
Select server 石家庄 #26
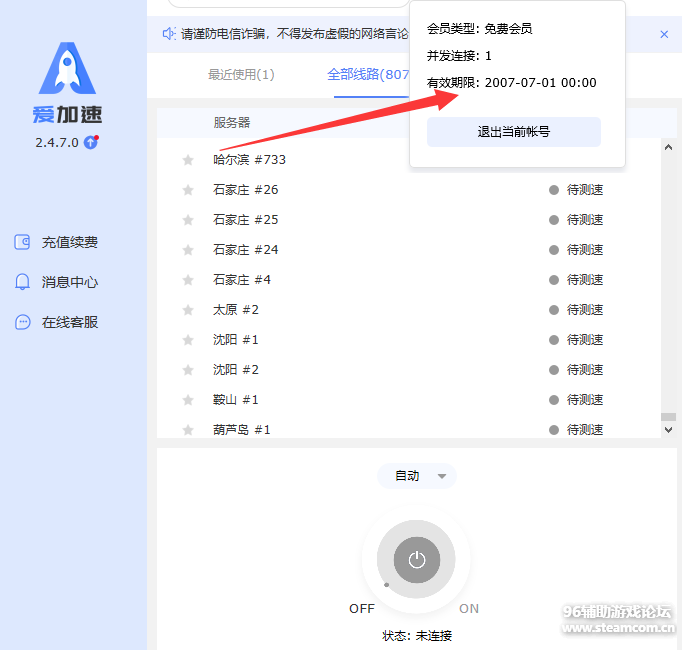[245, 190]
